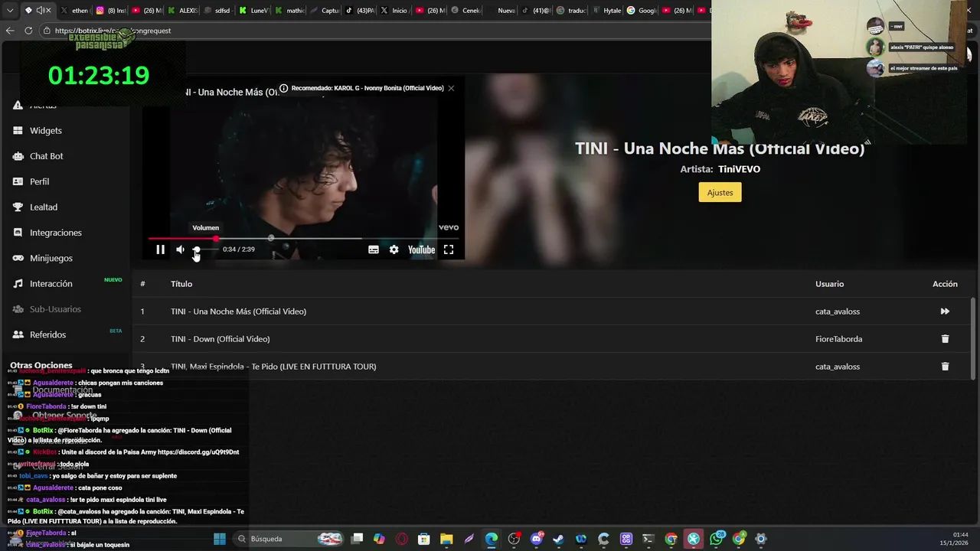
Task: Mute the video with the speaker icon
Action: point(180,249)
